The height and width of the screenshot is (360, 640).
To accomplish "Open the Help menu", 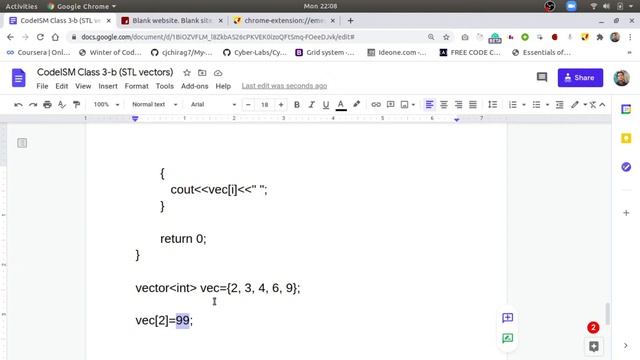I will tap(223, 86).
